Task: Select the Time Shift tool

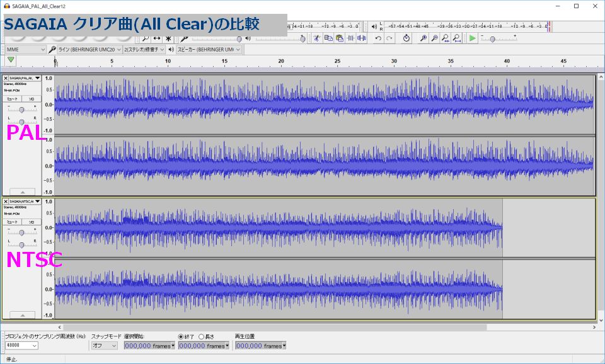Action: click(x=157, y=38)
